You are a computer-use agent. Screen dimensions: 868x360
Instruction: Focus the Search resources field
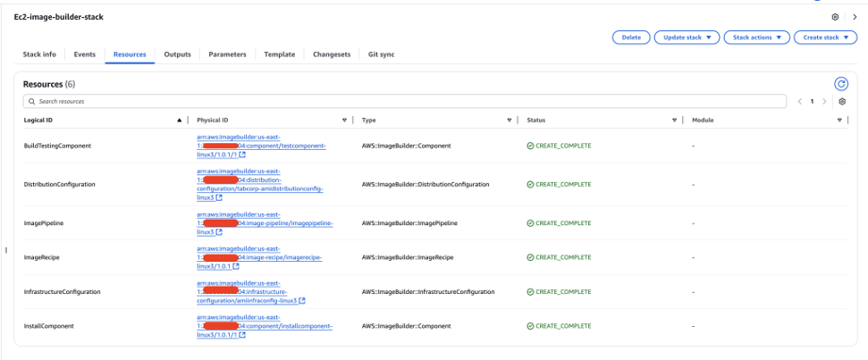point(404,102)
